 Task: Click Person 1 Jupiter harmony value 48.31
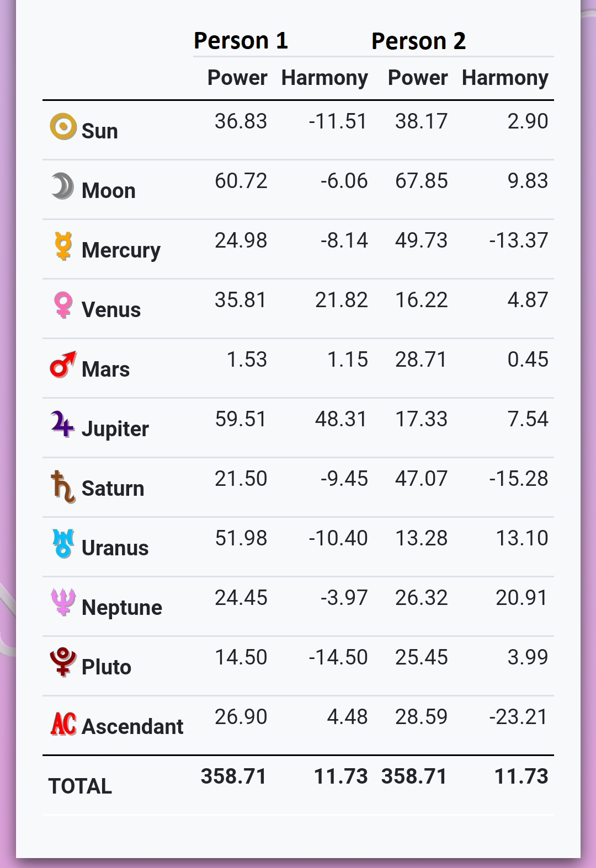[341, 419]
